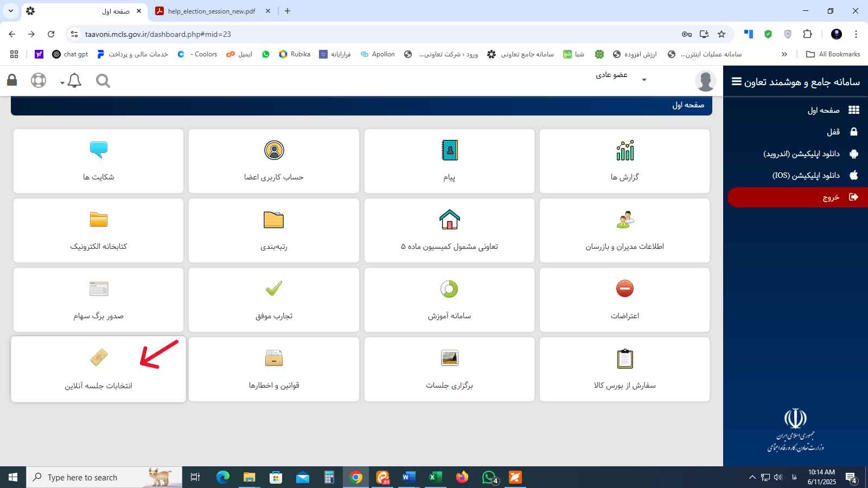Click the browser address bar
The height and width of the screenshot is (488, 868).
(x=380, y=34)
